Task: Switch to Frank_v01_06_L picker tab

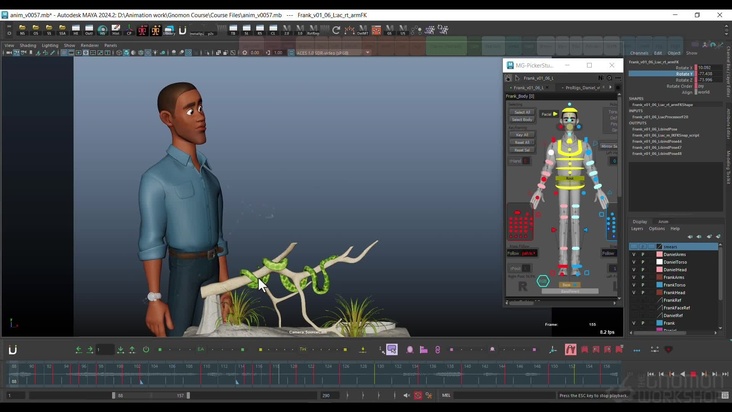Action: click(x=529, y=88)
